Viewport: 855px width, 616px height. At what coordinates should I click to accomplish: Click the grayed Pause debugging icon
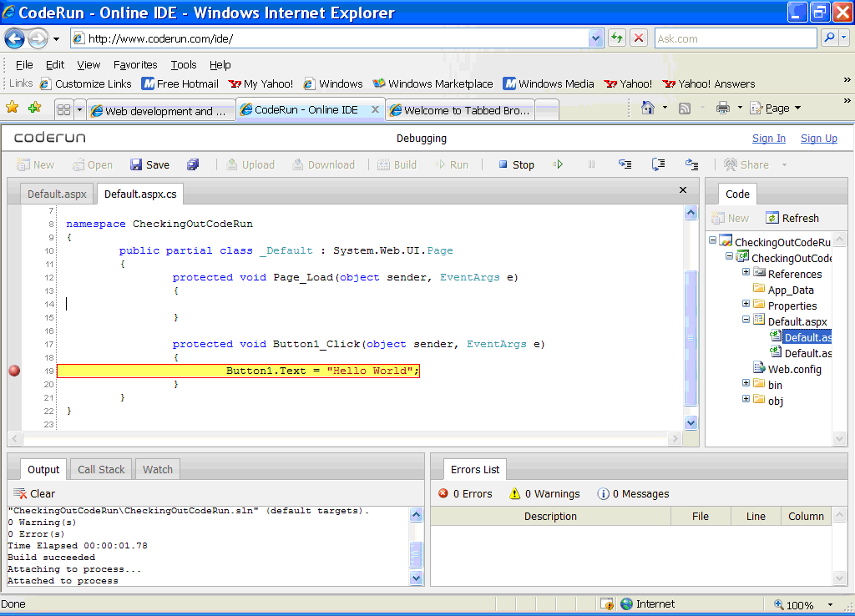coord(592,164)
